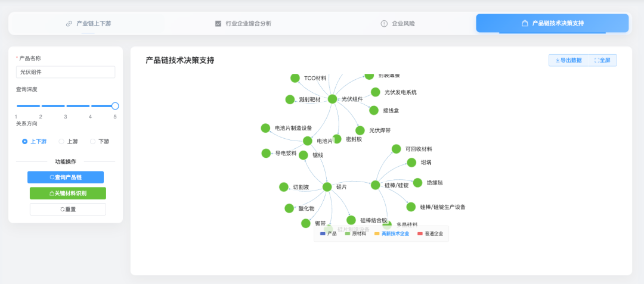Click the 光伏发电系统 node
The image size is (644, 284).
pyautogui.click(x=376, y=92)
